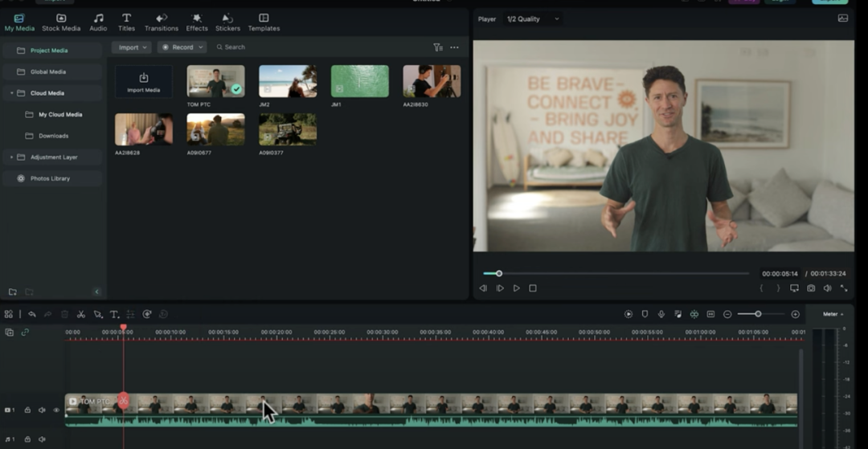Open the Import dropdown

pyautogui.click(x=132, y=47)
